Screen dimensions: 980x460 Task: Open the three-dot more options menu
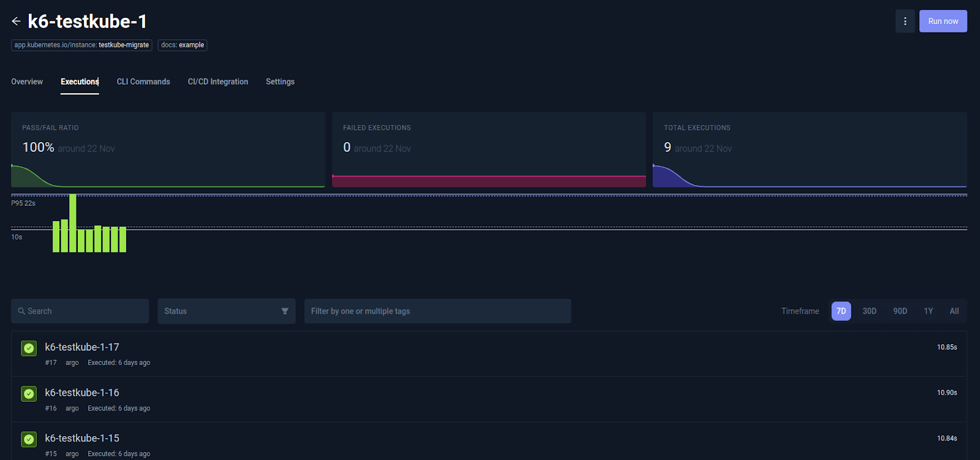(x=905, y=21)
